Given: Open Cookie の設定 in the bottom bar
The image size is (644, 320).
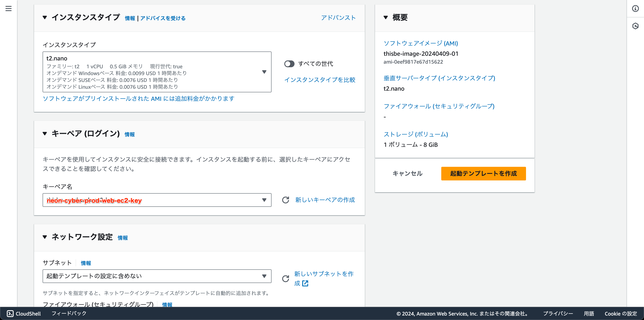Looking at the screenshot, I should (621, 313).
